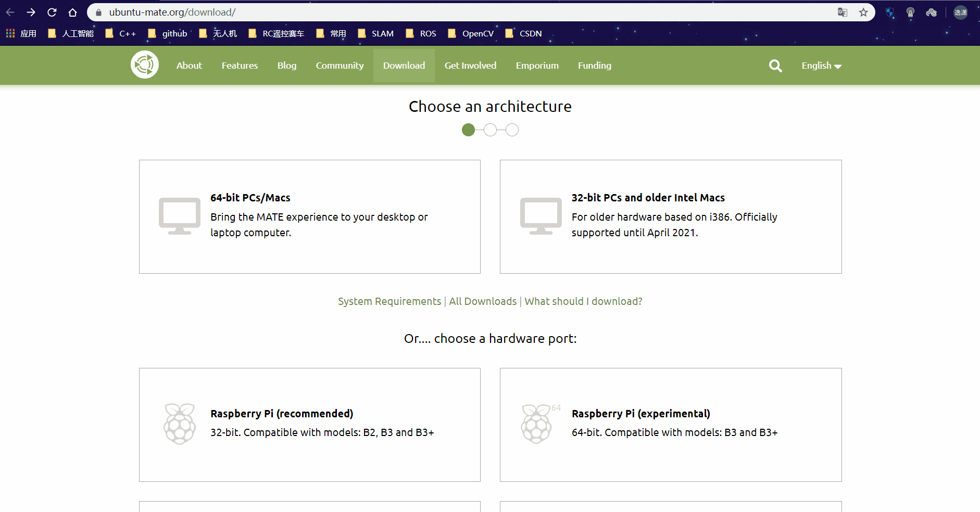Click the padlock site info icon
This screenshot has height=512, width=980.
[98, 12]
